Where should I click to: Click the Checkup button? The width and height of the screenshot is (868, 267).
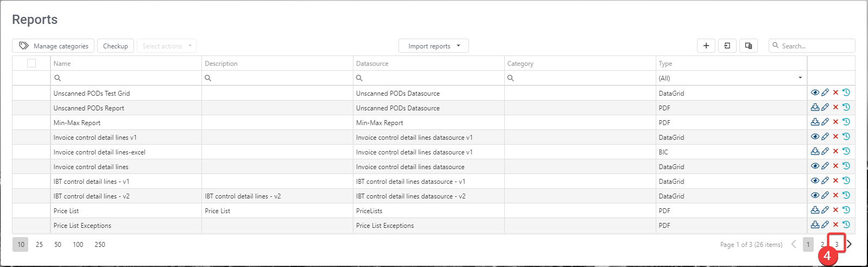115,46
